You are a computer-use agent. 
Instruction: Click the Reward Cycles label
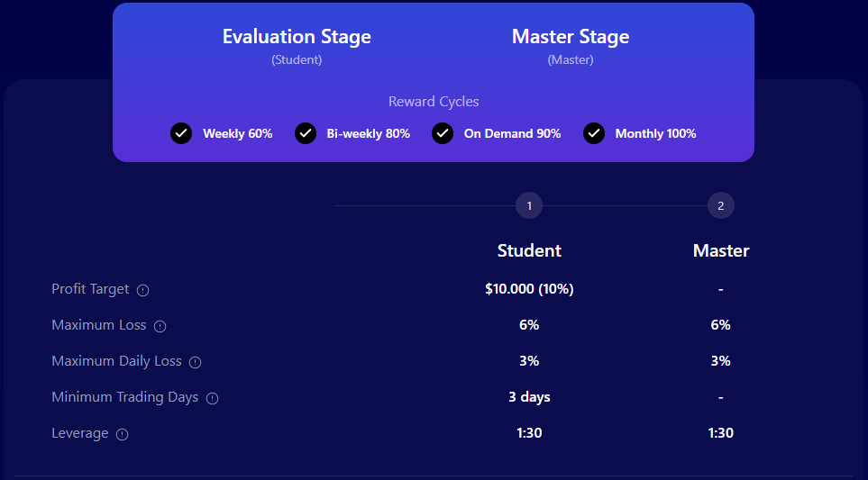pyautogui.click(x=434, y=102)
